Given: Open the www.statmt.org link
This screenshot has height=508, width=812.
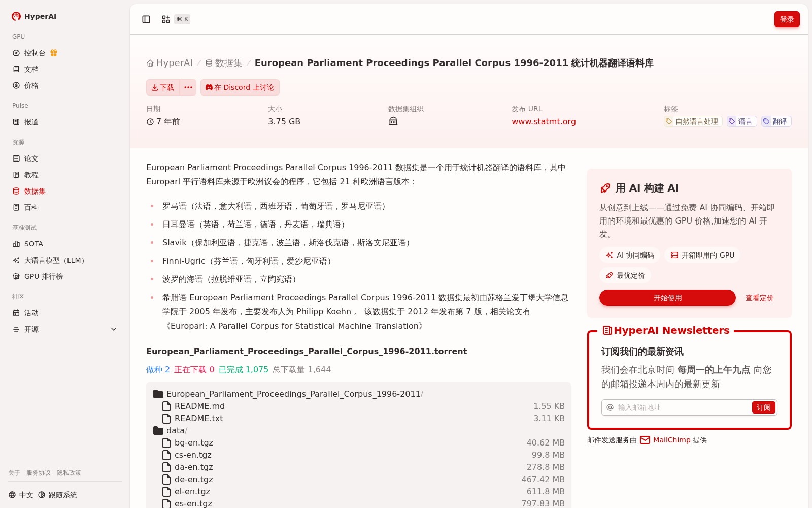Looking at the screenshot, I should pos(544,122).
